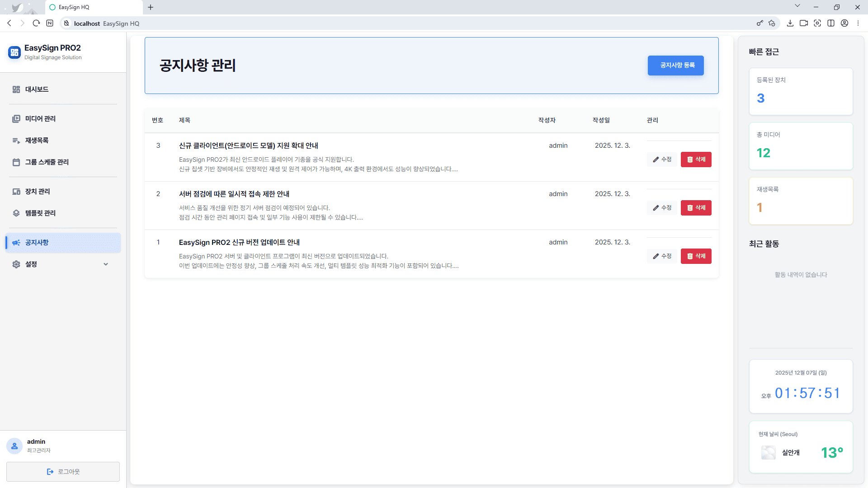Edit the Android client support notice
The width and height of the screenshot is (868, 488).
point(662,160)
